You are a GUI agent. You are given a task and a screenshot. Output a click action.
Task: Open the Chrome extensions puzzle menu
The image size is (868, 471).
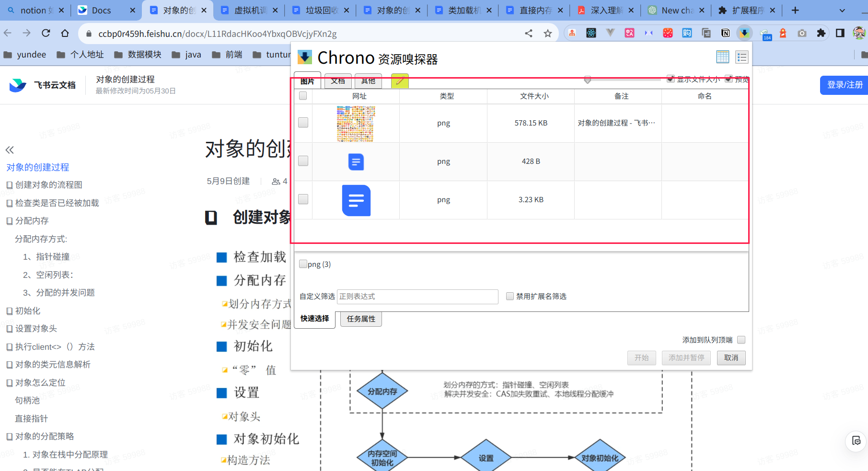click(821, 33)
